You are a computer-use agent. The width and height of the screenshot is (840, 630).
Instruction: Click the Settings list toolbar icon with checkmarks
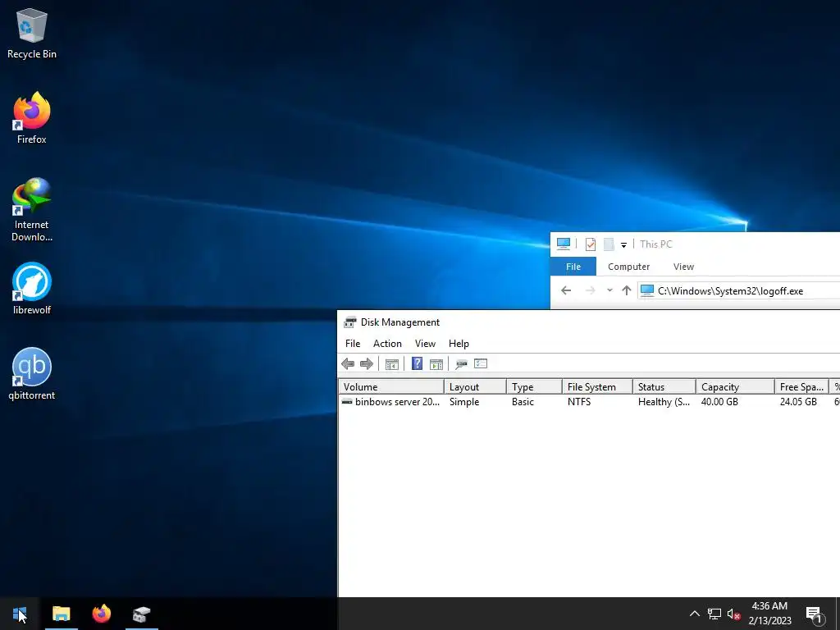[x=481, y=363]
